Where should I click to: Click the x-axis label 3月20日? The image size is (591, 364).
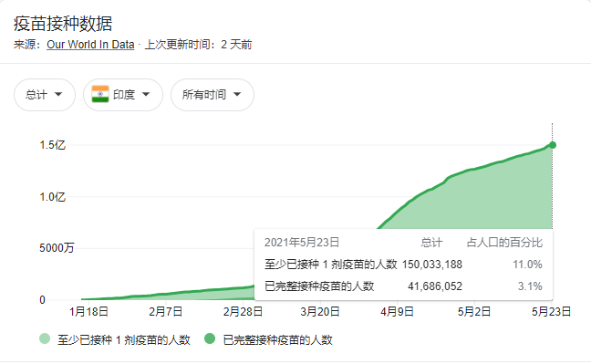(x=320, y=312)
